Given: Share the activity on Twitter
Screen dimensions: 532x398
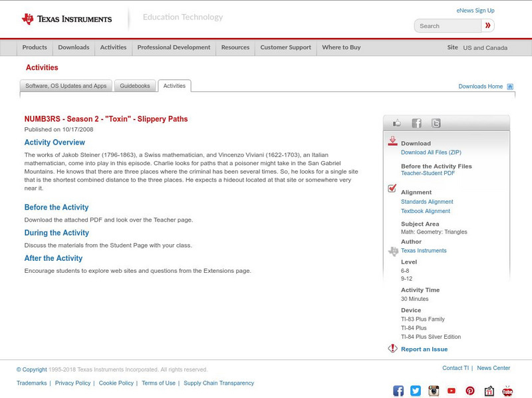Looking at the screenshot, I should click(436, 122).
